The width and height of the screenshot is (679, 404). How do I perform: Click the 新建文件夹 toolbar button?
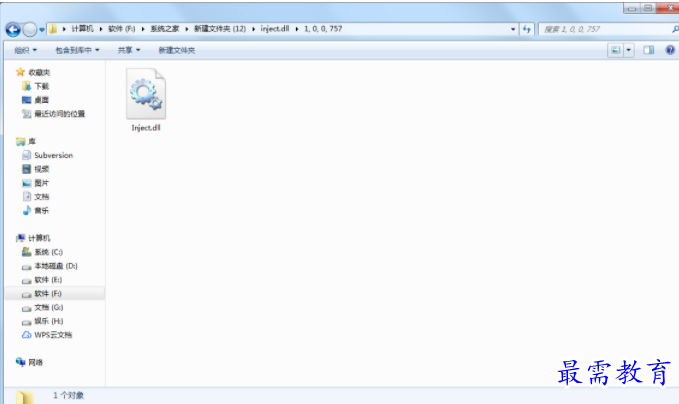177,50
